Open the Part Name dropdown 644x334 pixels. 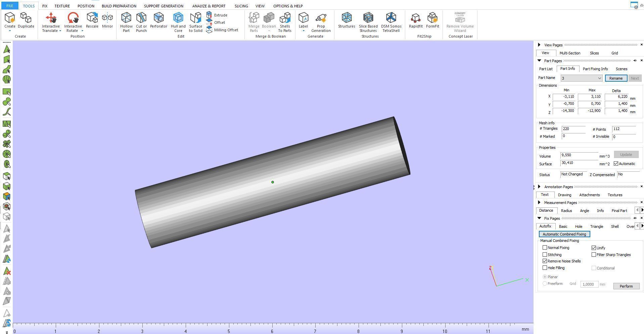(581, 78)
